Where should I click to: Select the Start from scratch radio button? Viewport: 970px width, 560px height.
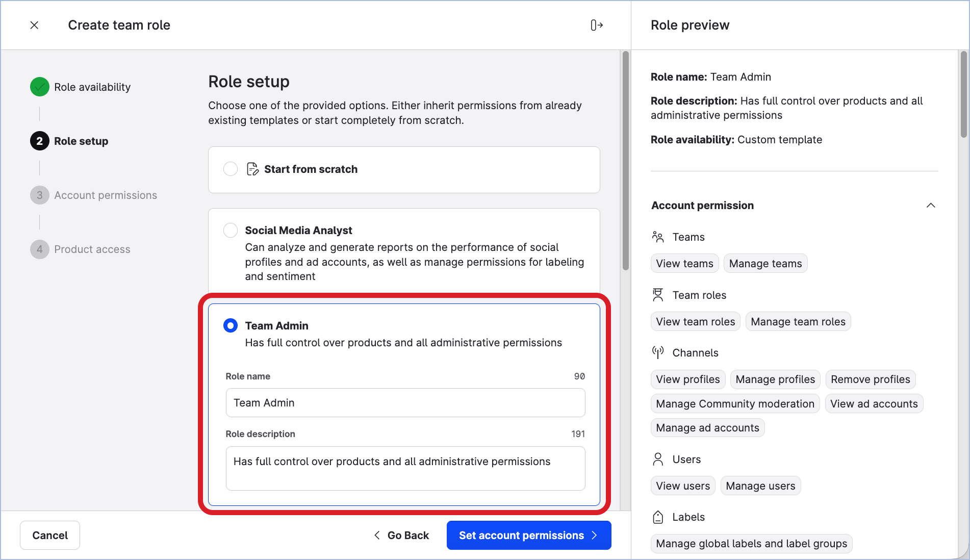[231, 169]
